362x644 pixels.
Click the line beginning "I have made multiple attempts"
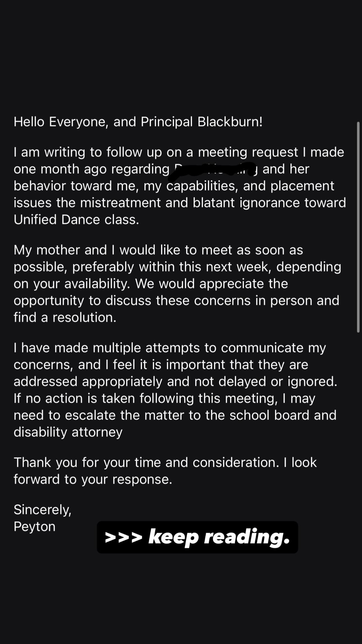point(170,348)
